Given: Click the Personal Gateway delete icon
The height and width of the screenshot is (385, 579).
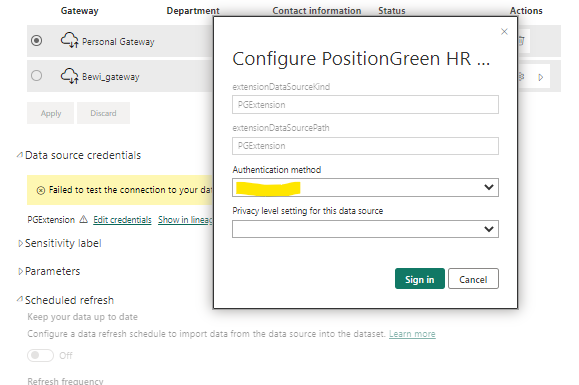Looking at the screenshot, I should [521, 41].
